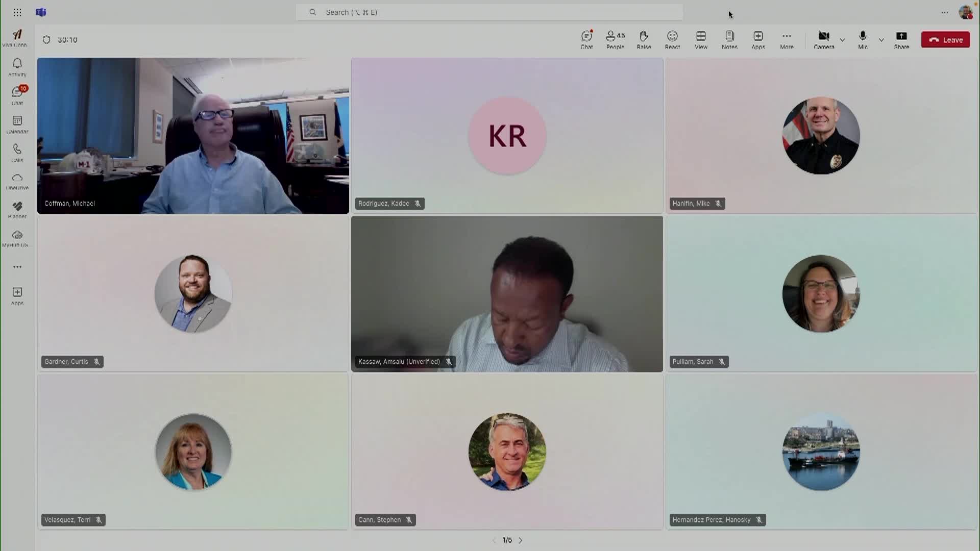The width and height of the screenshot is (980, 551).
Task: Click the Search input field
Action: 489,12
